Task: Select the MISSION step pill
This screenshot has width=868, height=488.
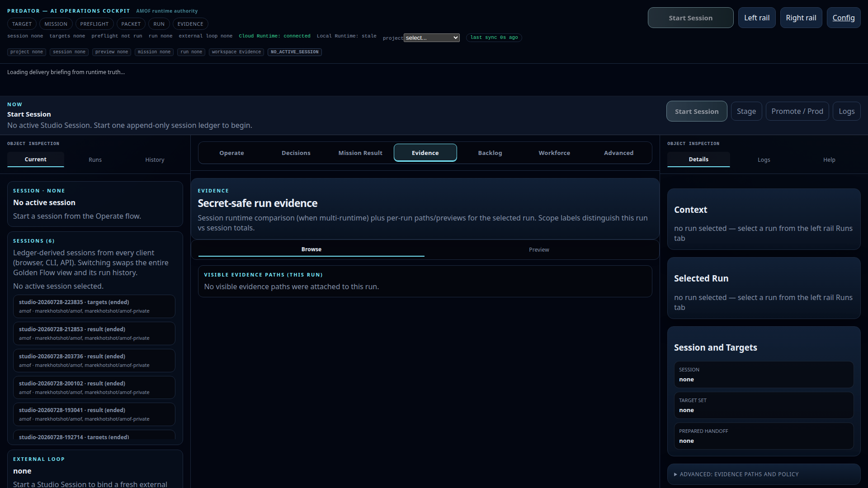Action: click(56, 24)
